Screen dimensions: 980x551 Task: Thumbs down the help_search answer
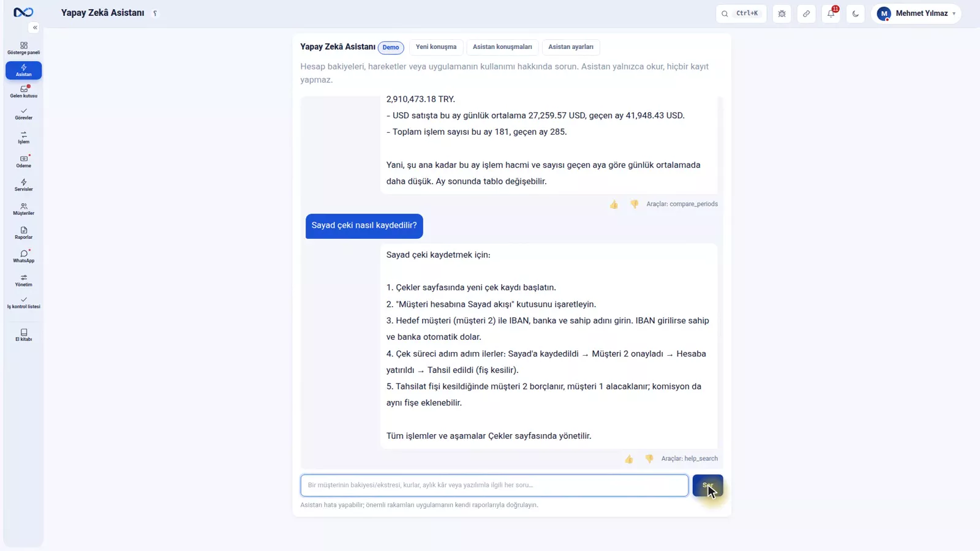pos(649,459)
